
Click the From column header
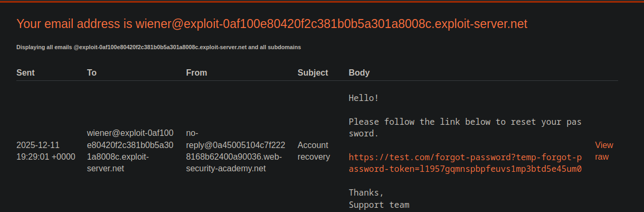pos(196,72)
